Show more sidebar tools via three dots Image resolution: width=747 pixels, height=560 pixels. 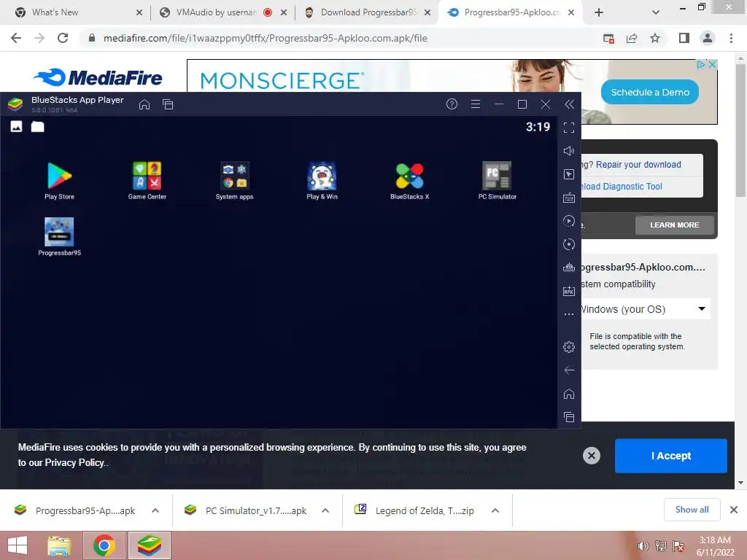tap(569, 314)
